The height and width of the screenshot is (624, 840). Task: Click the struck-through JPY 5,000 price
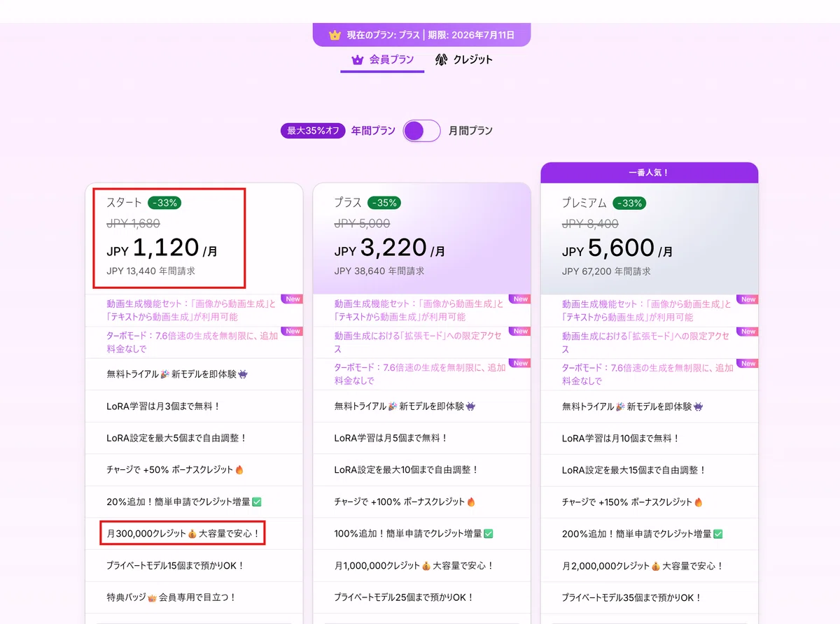[362, 224]
